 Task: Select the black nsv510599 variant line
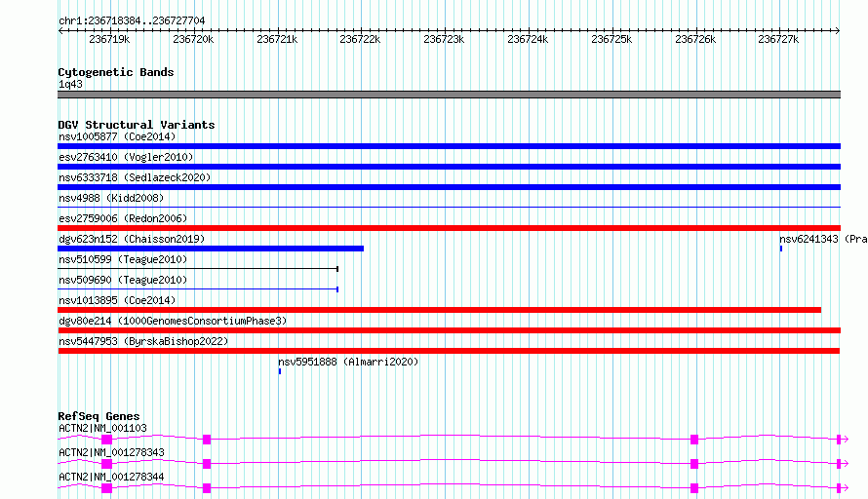click(198, 269)
